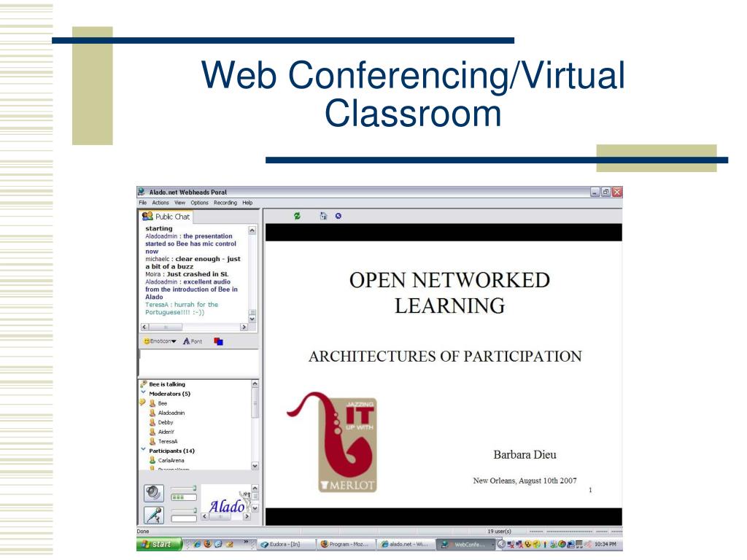
Task: Click chat scrollbar up arrow
Action: click(x=252, y=230)
